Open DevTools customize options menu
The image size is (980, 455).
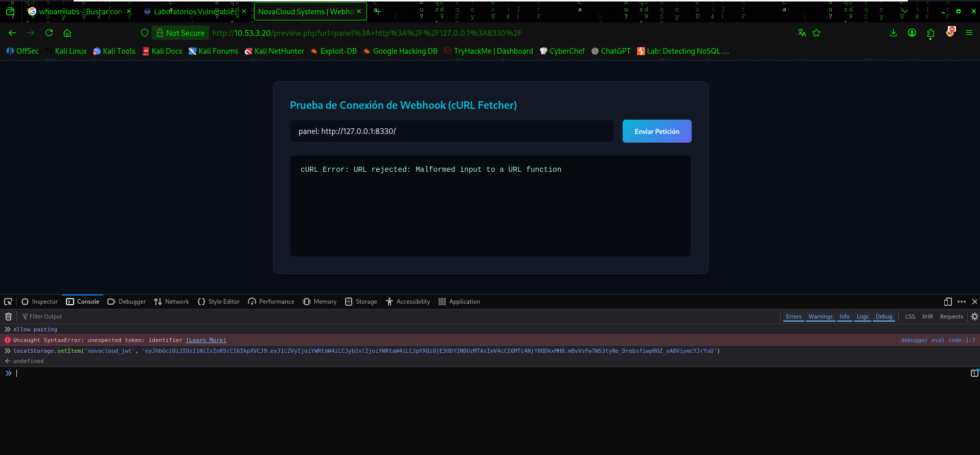pyautogui.click(x=962, y=302)
